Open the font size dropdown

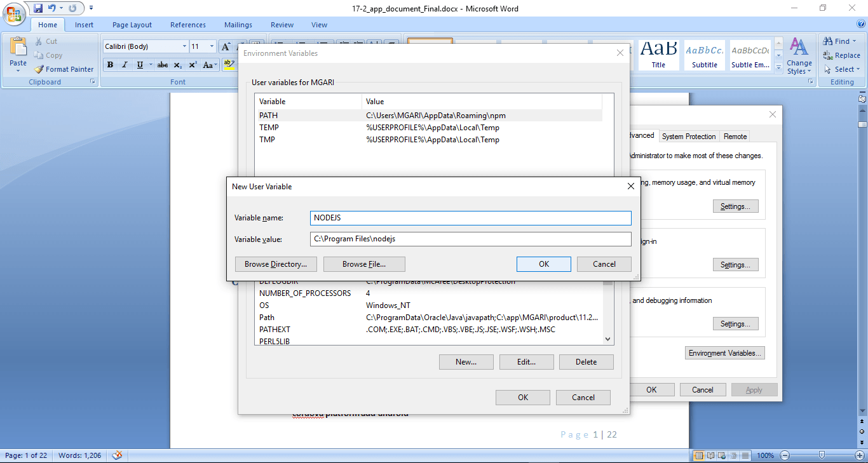(x=212, y=46)
